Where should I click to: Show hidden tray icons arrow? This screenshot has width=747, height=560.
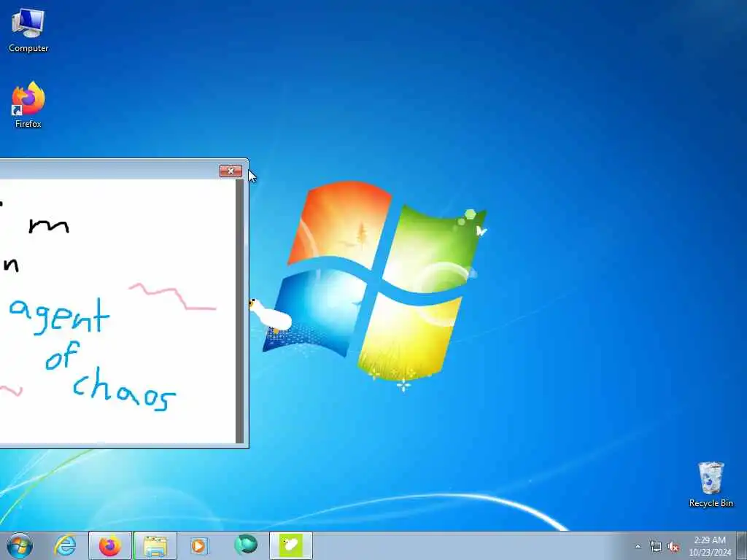(x=638, y=546)
